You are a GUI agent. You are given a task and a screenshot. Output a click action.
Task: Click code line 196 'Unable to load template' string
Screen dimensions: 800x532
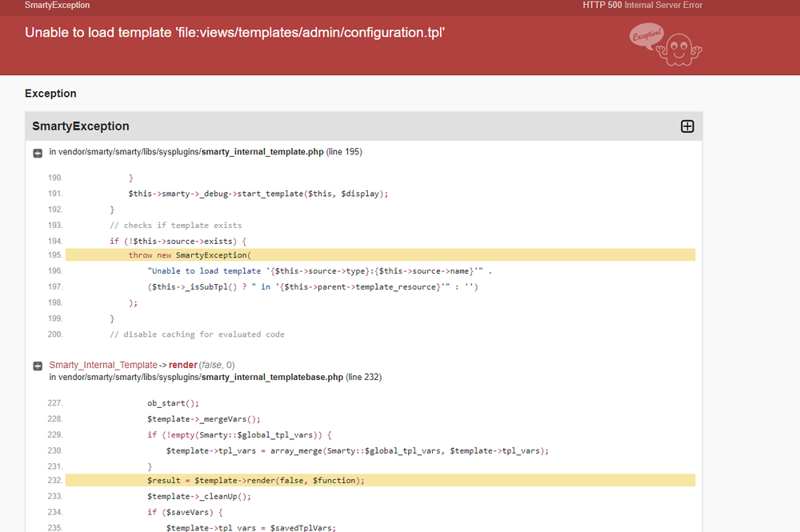pyautogui.click(x=320, y=271)
